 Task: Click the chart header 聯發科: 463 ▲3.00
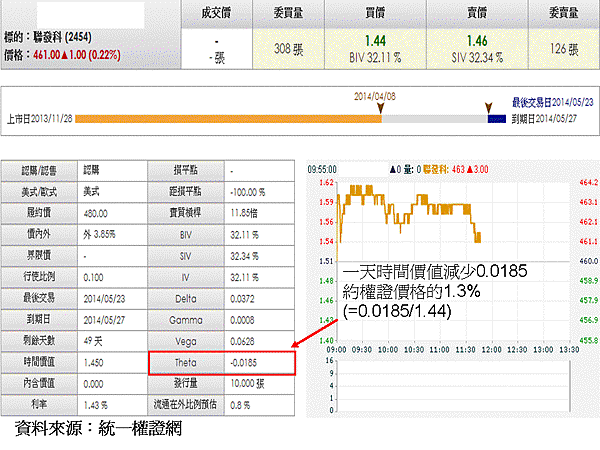pyautogui.click(x=455, y=170)
